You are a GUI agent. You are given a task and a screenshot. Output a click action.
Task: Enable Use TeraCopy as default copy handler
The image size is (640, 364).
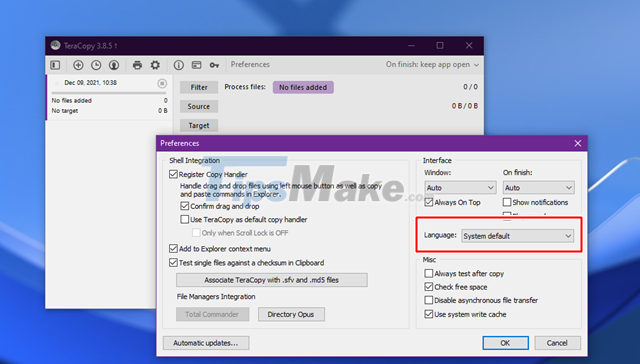(185, 220)
